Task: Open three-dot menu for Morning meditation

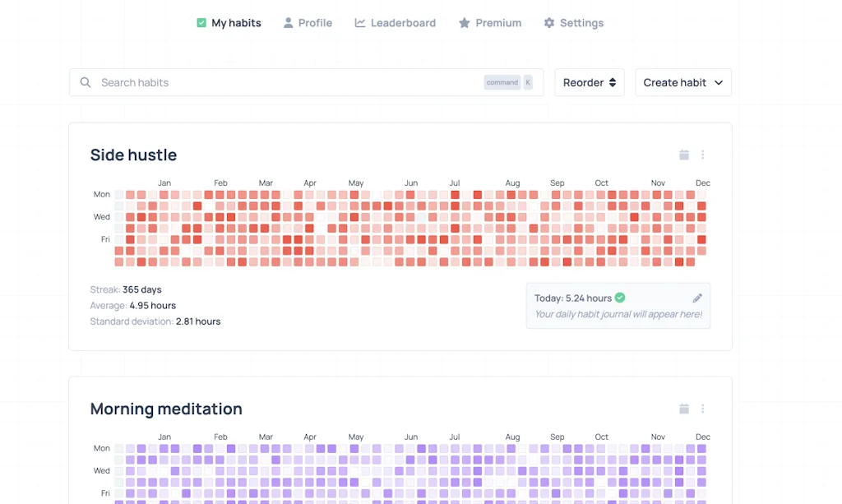Action: pos(702,409)
